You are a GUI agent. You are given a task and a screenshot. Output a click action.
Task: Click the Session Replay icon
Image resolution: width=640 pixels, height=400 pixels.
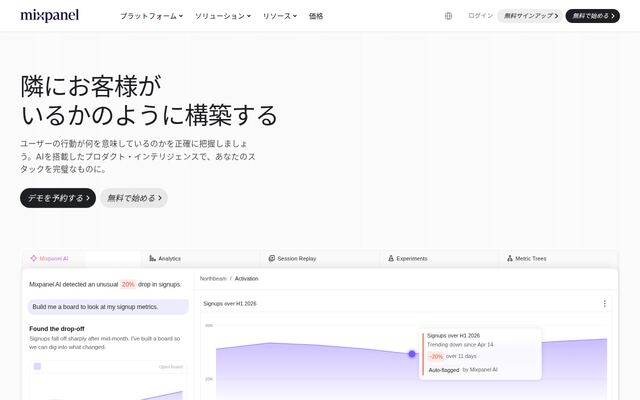[x=271, y=258]
